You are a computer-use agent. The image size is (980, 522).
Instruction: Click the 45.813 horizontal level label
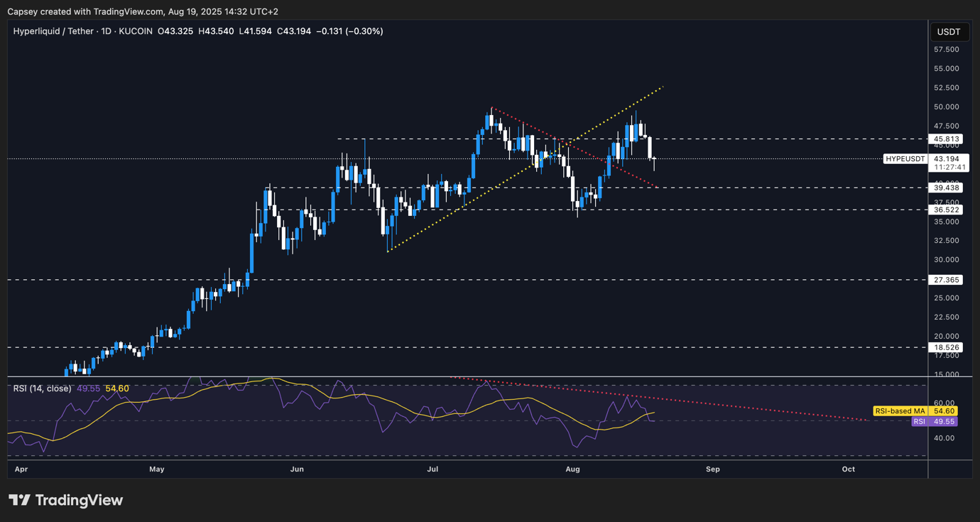click(948, 139)
